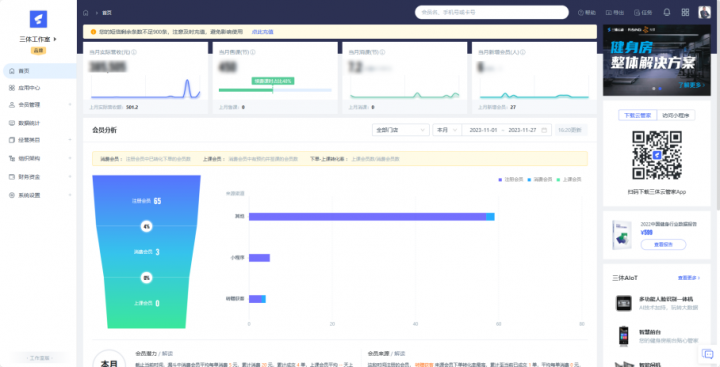Click the member search input field

pyautogui.click(x=492, y=12)
